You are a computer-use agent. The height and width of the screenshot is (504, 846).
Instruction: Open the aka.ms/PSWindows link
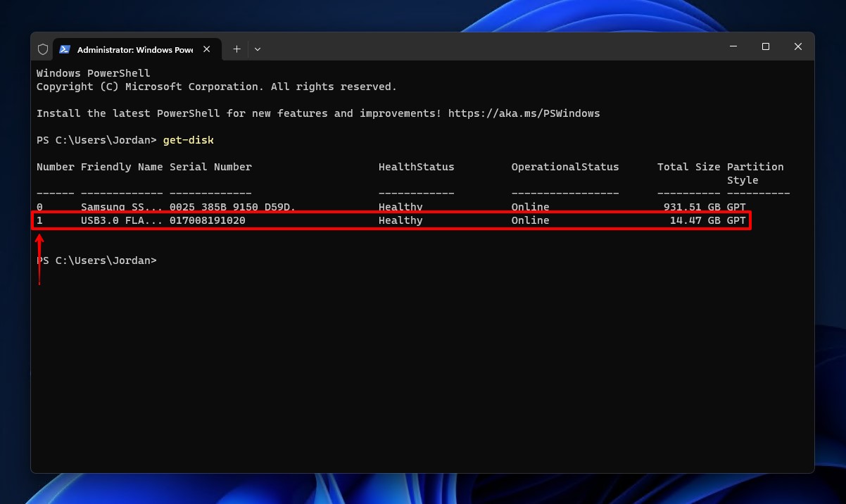point(524,113)
